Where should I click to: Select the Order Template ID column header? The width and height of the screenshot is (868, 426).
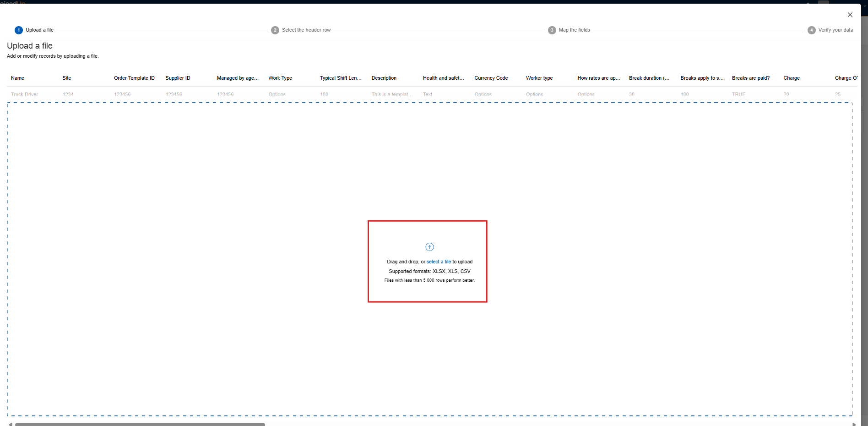tap(134, 78)
